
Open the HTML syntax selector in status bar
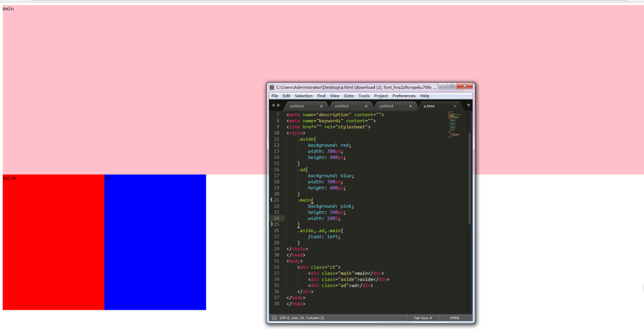pos(455,318)
